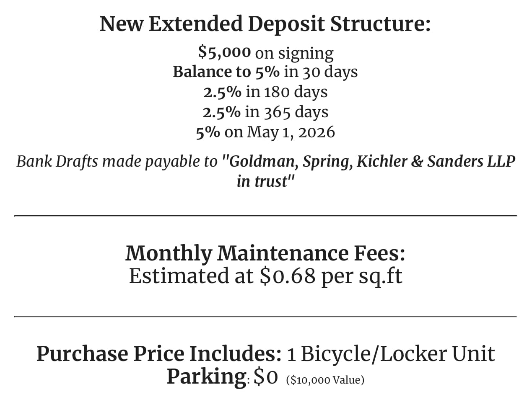Screen dimensions: 532x415
Task: Click the Purchase Price Includes label
Action: (x=159, y=354)
